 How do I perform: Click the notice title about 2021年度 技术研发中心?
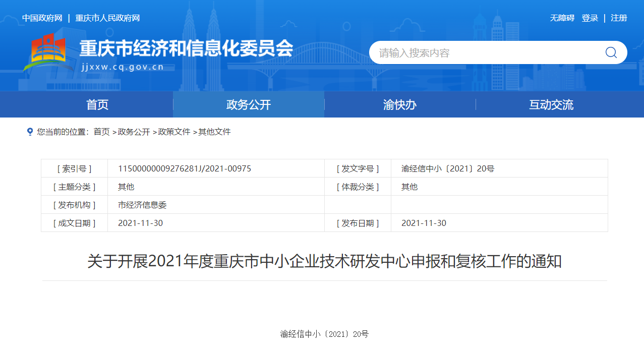[x=324, y=262]
